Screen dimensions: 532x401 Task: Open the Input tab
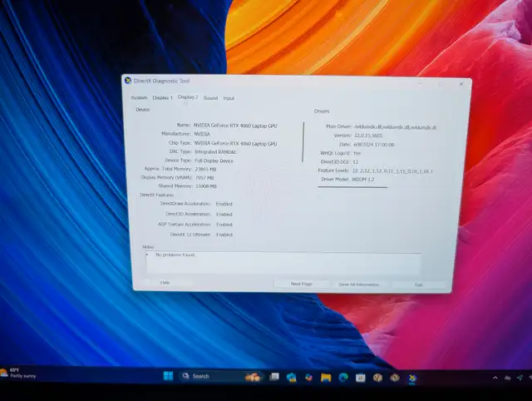(229, 98)
